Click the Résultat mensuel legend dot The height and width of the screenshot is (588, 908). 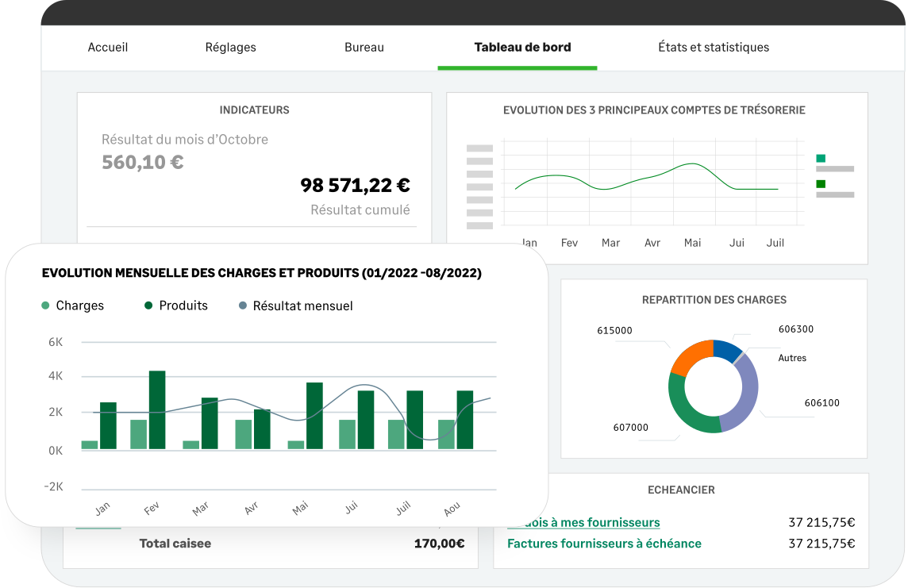coord(243,306)
